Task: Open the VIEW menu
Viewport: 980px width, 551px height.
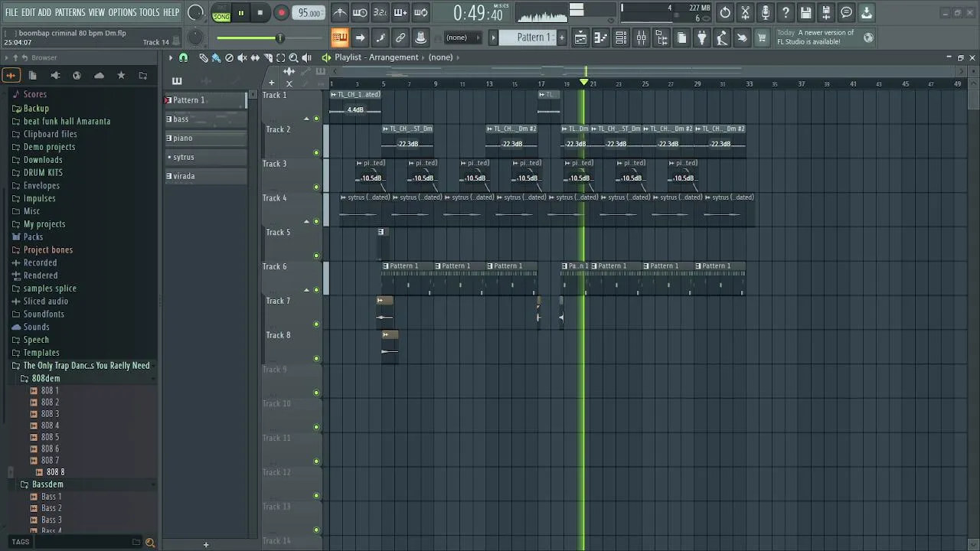Action: (x=96, y=12)
